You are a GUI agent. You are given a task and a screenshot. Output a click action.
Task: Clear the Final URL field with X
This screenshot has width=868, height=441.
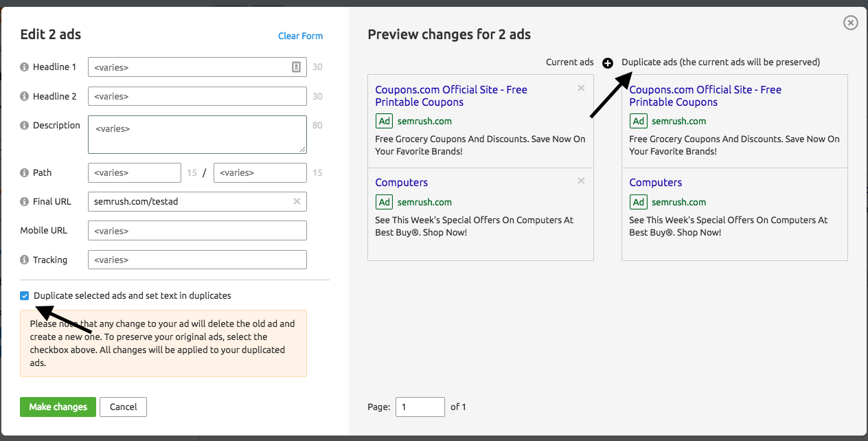pos(297,202)
